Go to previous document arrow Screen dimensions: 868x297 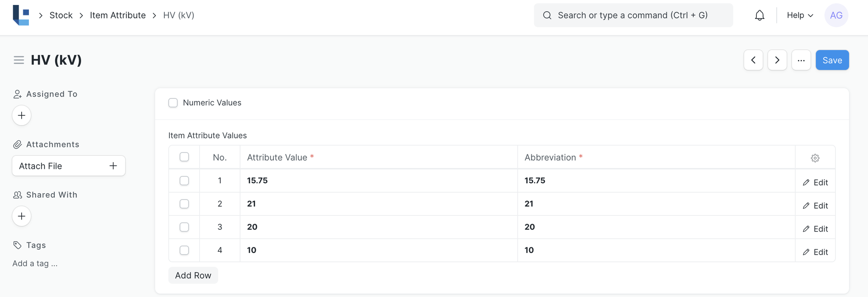pyautogui.click(x=753, y=60)
